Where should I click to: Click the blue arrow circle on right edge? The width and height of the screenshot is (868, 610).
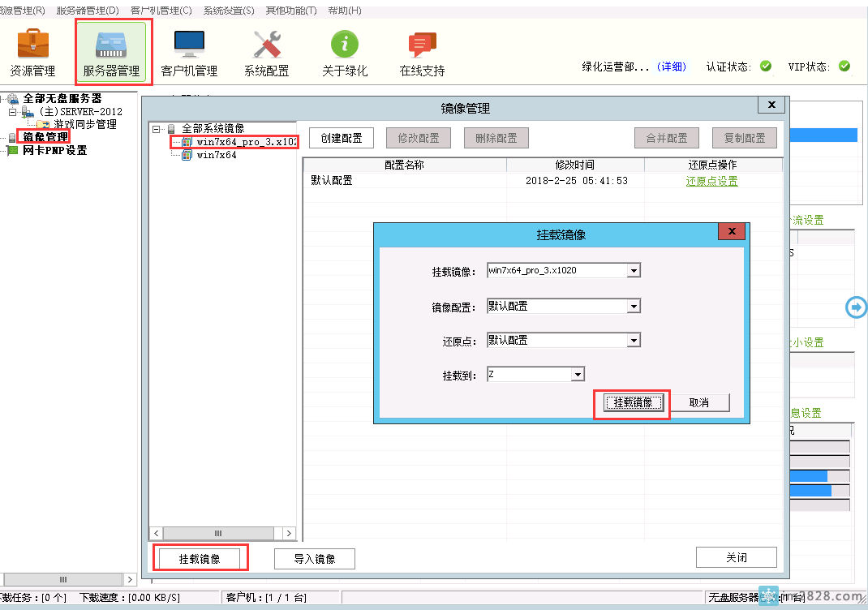pos(856,307)
